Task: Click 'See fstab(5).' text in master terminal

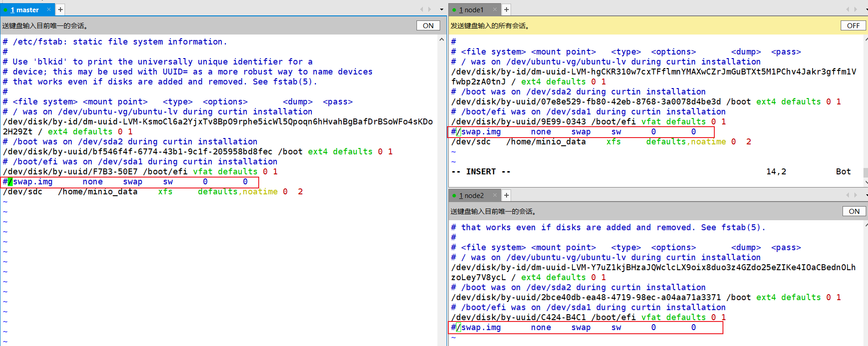Action: tap(285, 82)
